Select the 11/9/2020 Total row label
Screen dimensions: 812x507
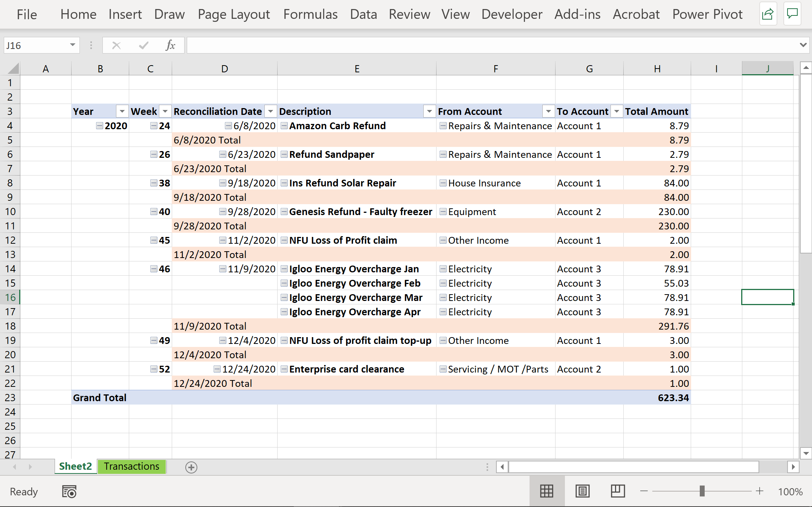pos(210,326)
